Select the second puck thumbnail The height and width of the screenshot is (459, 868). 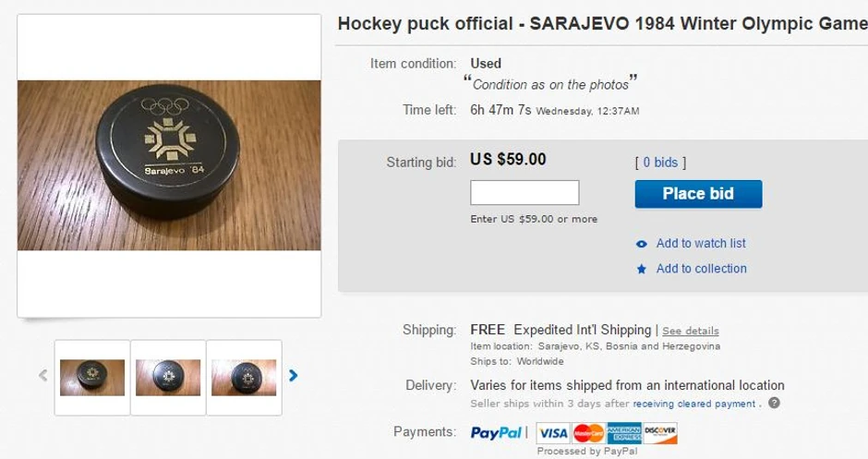coord(168,377)
